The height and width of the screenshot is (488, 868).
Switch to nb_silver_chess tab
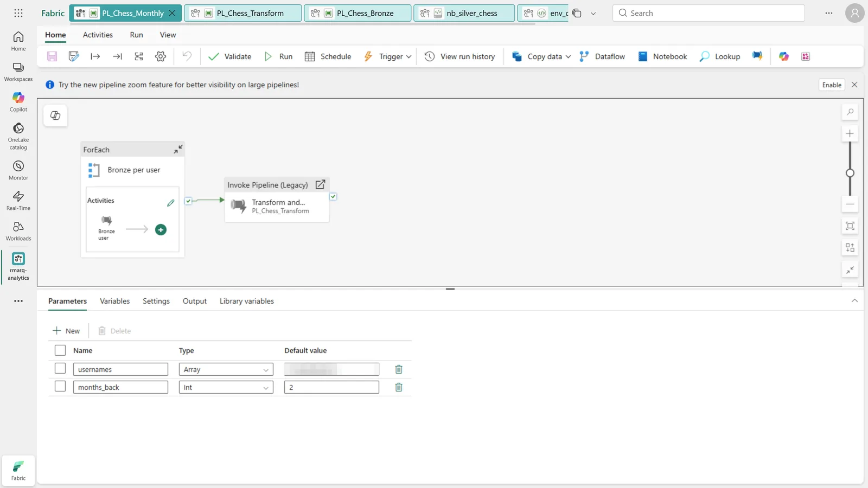pos(464,13)
